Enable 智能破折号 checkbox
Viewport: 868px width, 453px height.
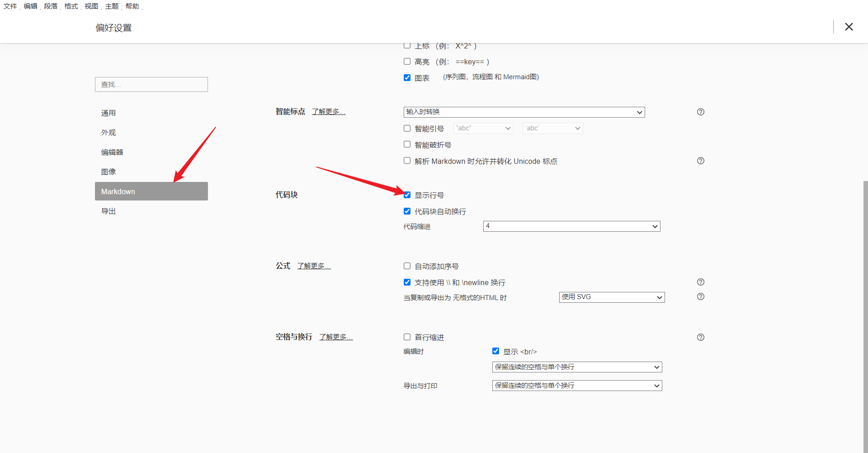click(407, 144)
